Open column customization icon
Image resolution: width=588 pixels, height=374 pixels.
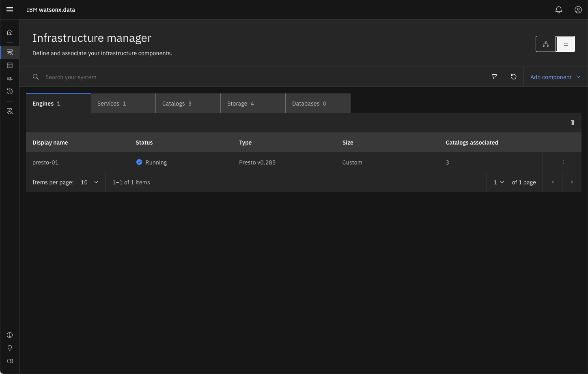(x=572, y=123)
